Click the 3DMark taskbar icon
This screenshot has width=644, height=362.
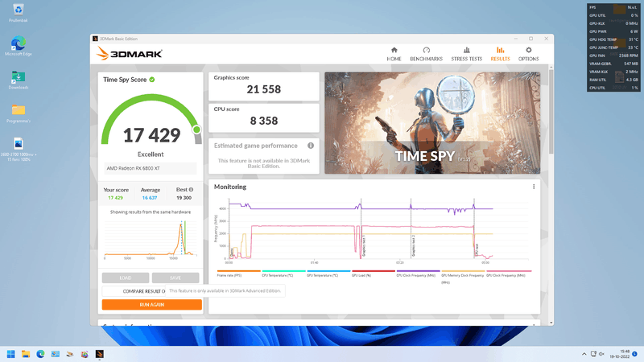pyautogui.click(x=99, y=354)
